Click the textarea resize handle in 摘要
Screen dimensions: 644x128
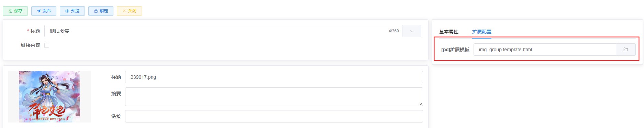pos(421,104)
